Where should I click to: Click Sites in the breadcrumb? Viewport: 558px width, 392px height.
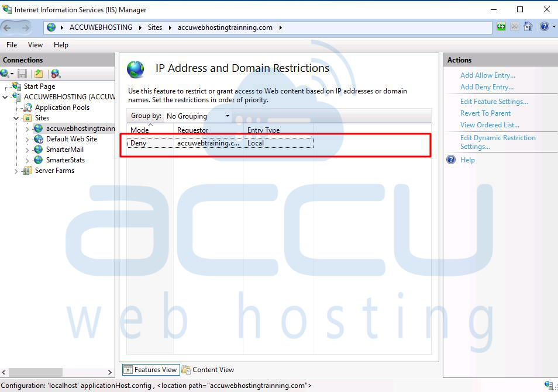click(x=155, y=27)
